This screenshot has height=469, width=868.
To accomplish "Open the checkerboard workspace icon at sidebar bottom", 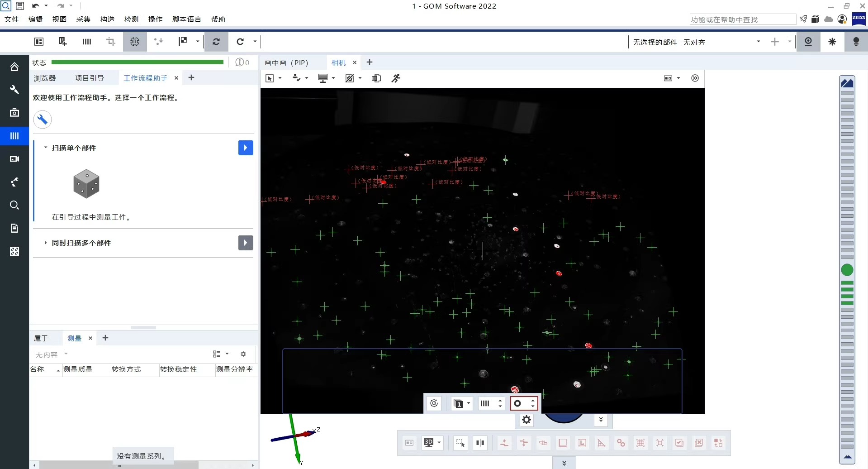I will click(x=14, y=251).
